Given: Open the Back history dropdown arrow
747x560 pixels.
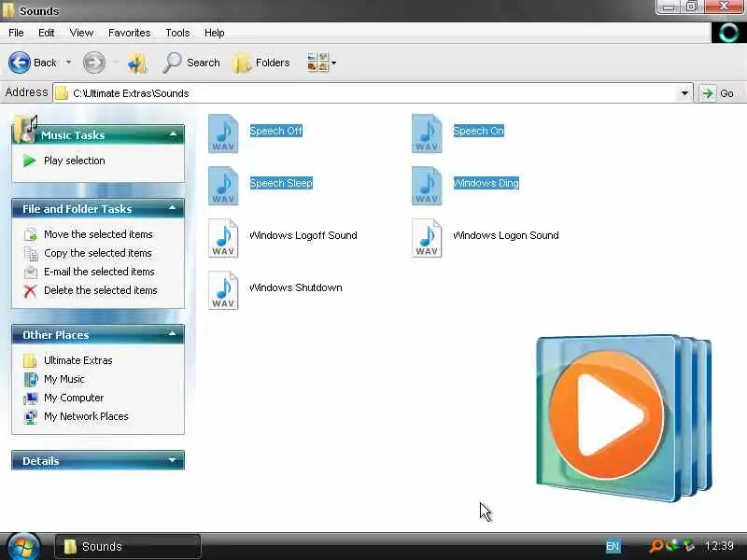Looking at the screenshot, I should [68, 63].
